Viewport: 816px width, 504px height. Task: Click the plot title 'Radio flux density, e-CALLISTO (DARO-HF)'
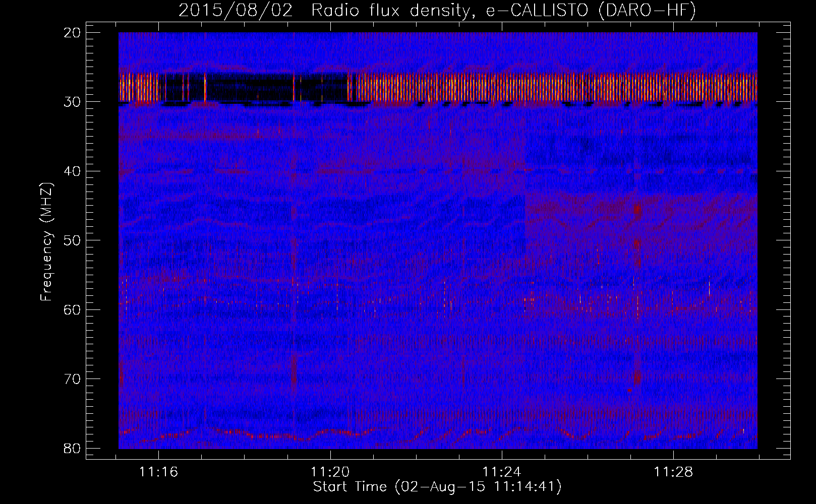click(x=503, y=10)
